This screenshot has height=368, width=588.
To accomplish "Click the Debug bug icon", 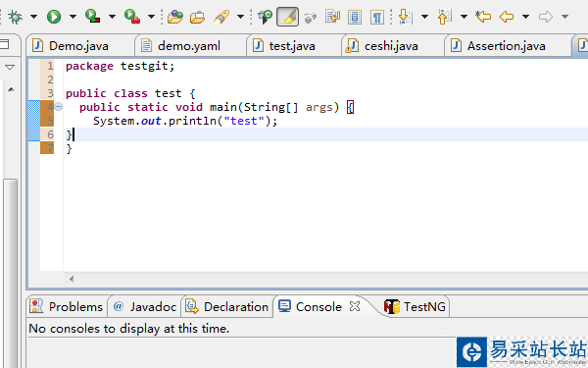I will (x=15, y=17).
